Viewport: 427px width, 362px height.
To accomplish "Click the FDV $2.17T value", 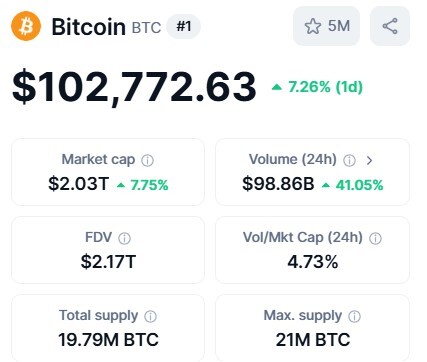I will coord(108,262).
